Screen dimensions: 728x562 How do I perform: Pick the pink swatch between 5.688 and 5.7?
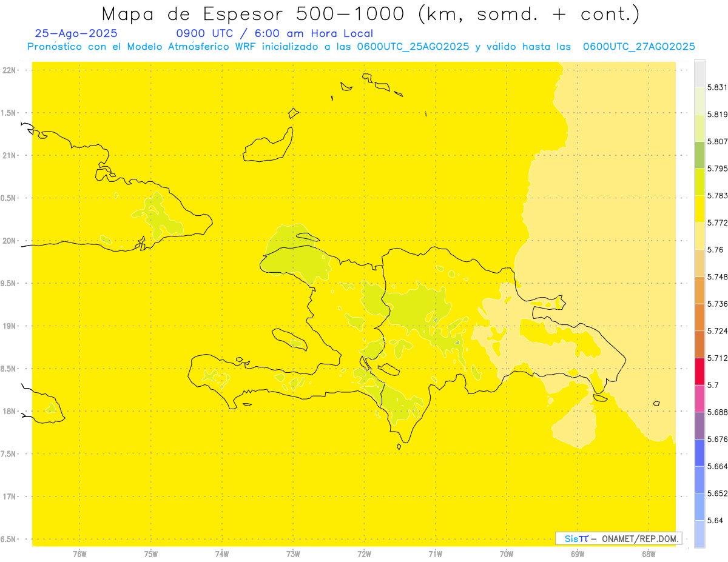pyautogui.click(x=699, y=398)
